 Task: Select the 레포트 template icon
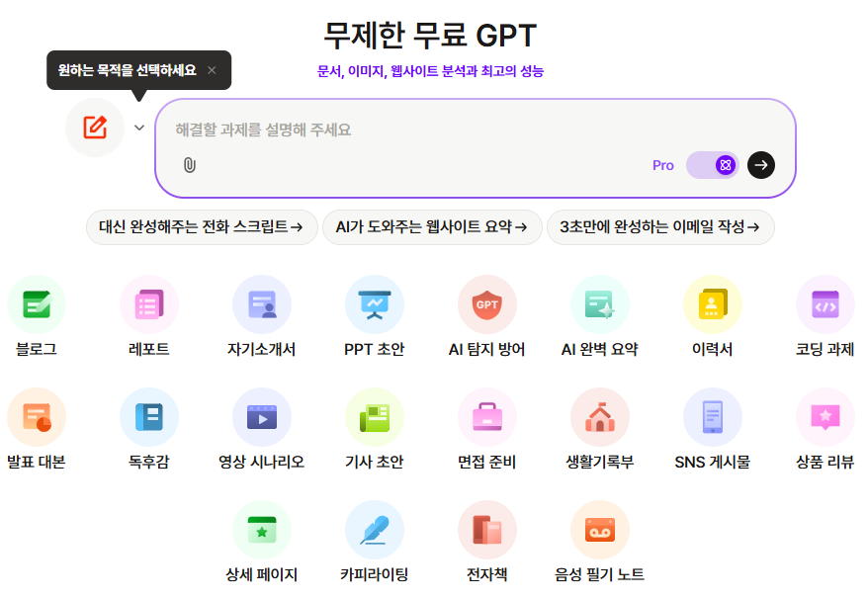(x=149, y=304)
